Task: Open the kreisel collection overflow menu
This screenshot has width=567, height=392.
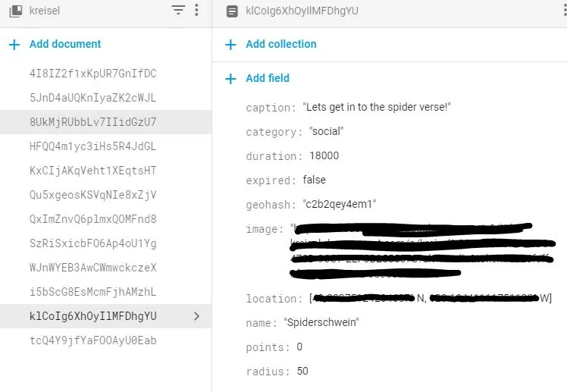Action: coord(197,11)
